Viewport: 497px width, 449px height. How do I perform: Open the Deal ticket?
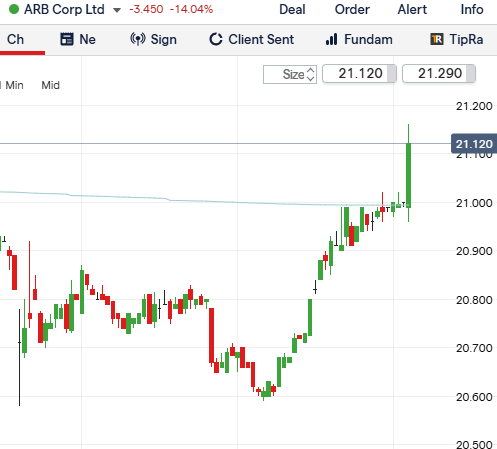coord(292,9)
